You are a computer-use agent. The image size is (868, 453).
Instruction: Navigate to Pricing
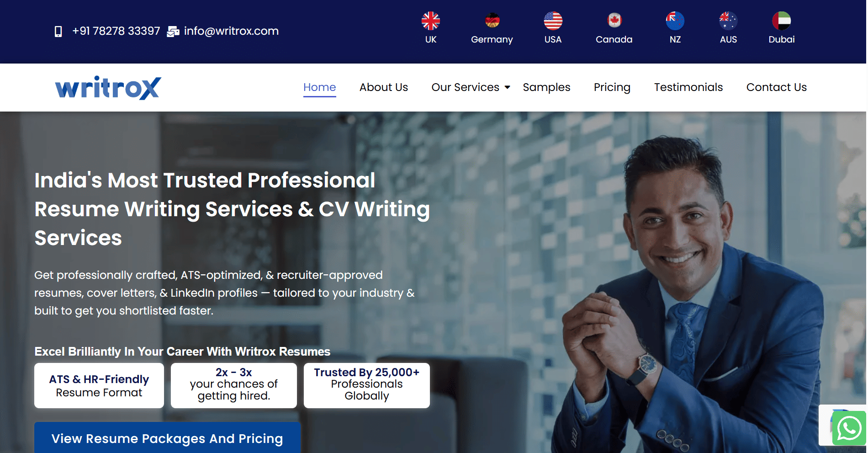(x=612, y=87)
